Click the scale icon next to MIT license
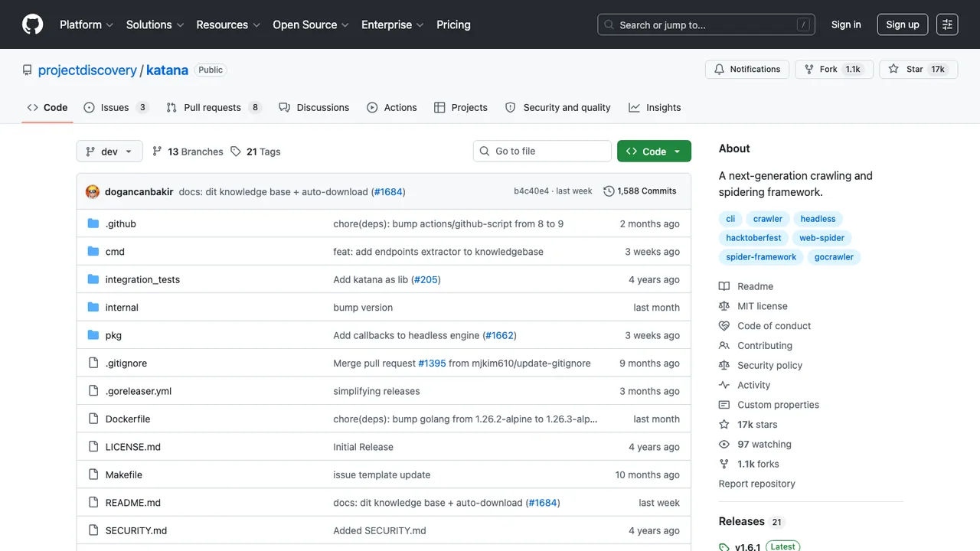 pos(724,306)
